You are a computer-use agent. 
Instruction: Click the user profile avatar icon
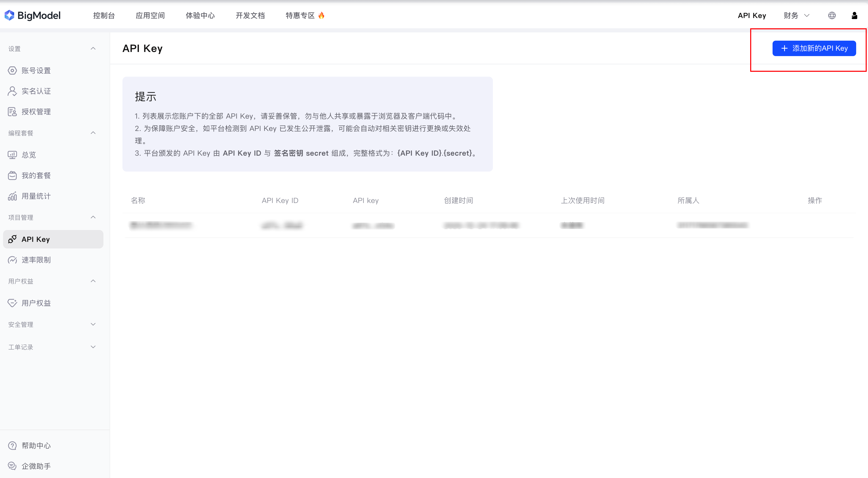click(x=854, y=15)
